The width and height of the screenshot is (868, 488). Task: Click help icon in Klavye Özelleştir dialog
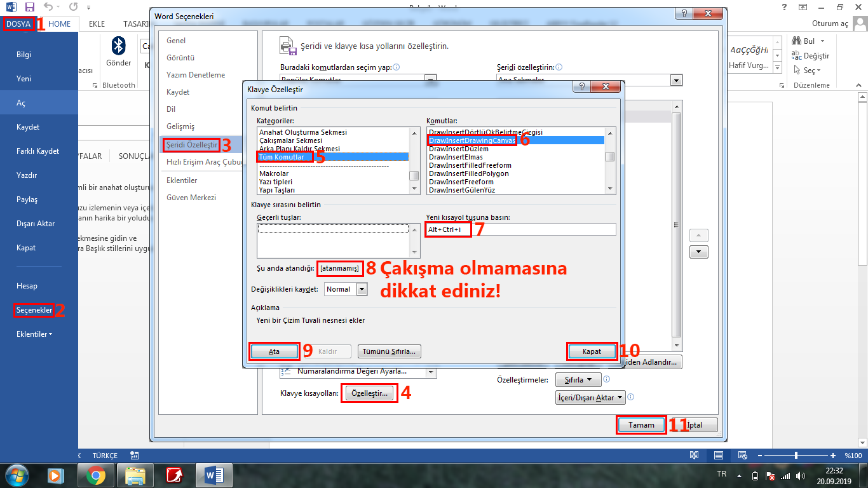(x=583, y=86)
